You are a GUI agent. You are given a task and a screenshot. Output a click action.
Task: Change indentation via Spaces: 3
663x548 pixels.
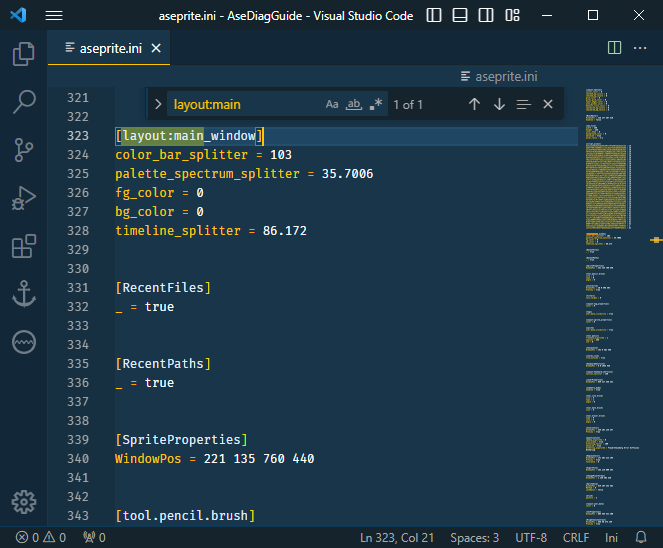[x=474, y=537]
